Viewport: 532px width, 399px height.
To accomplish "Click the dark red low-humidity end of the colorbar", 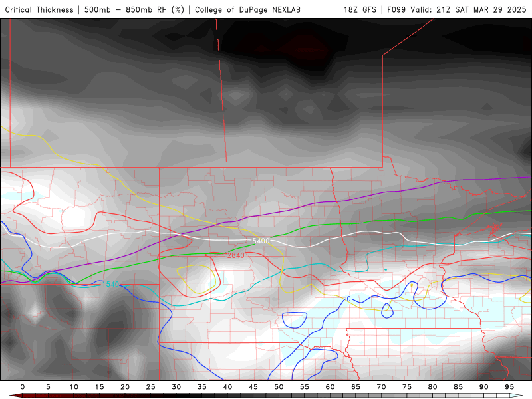I will click(x=15, y=396).
